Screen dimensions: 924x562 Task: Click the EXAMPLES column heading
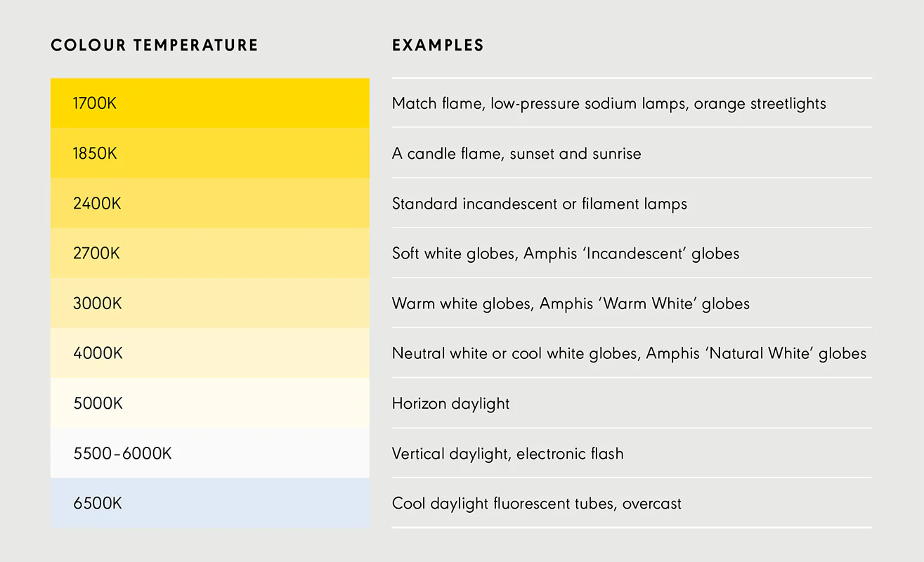coord(438,46)
